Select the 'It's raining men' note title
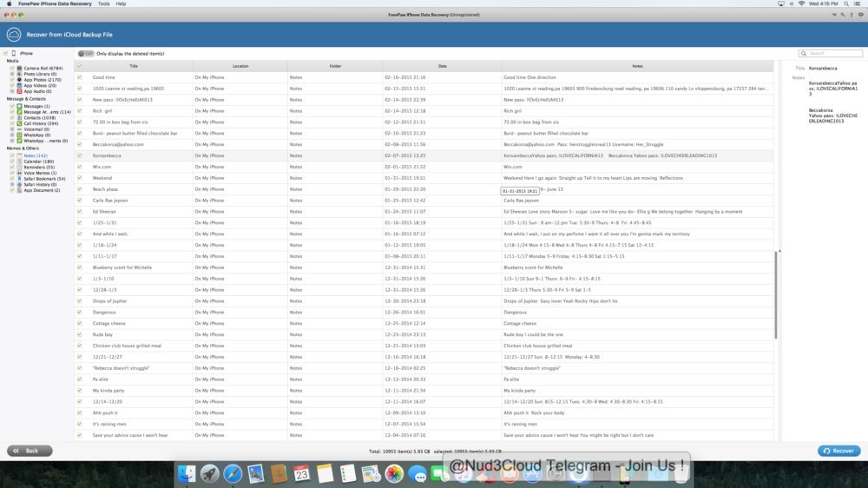This screenshot has width=868, height=488. [109, 424]
